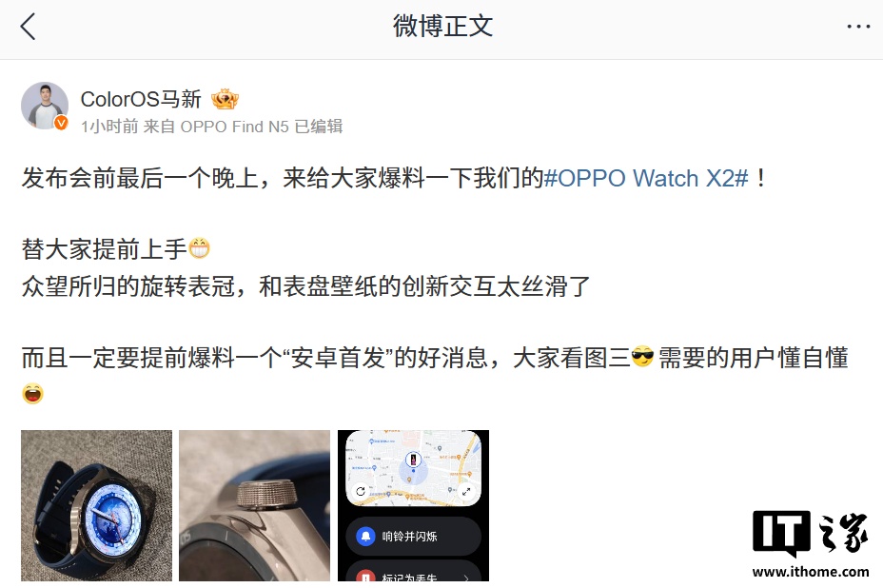Click the refresh icon on the map
This screenshot has width=883, height=588.
tap(361, 491)
